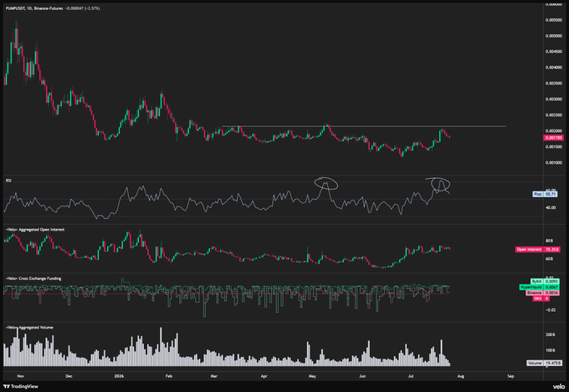
Task: Click the Open Interest 70.35B tag
Action: pyautogui.click(x=538, y=249)
